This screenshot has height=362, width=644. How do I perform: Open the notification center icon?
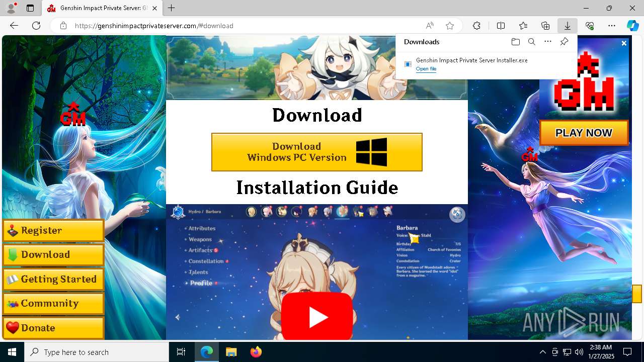(627, 352)
